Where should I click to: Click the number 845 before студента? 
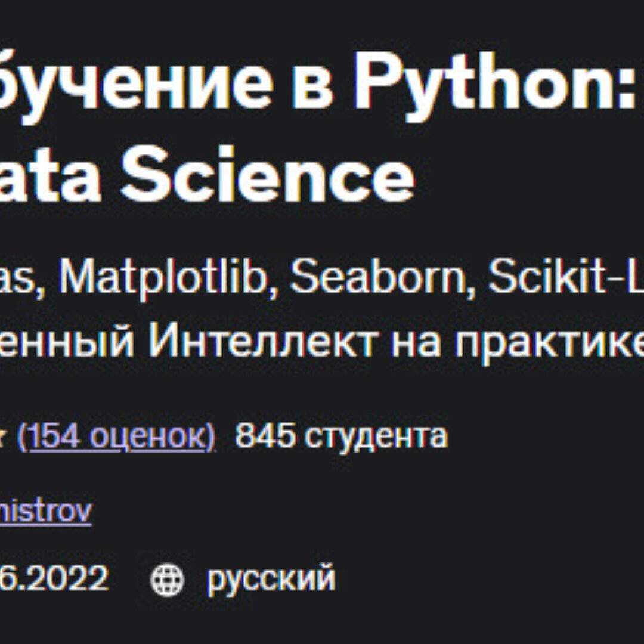[x=265, y=437]
